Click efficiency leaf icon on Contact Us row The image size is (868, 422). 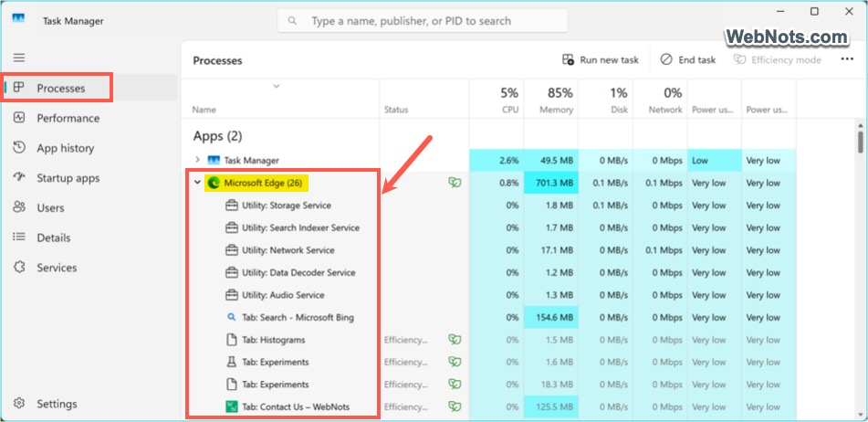coord(455,407)
